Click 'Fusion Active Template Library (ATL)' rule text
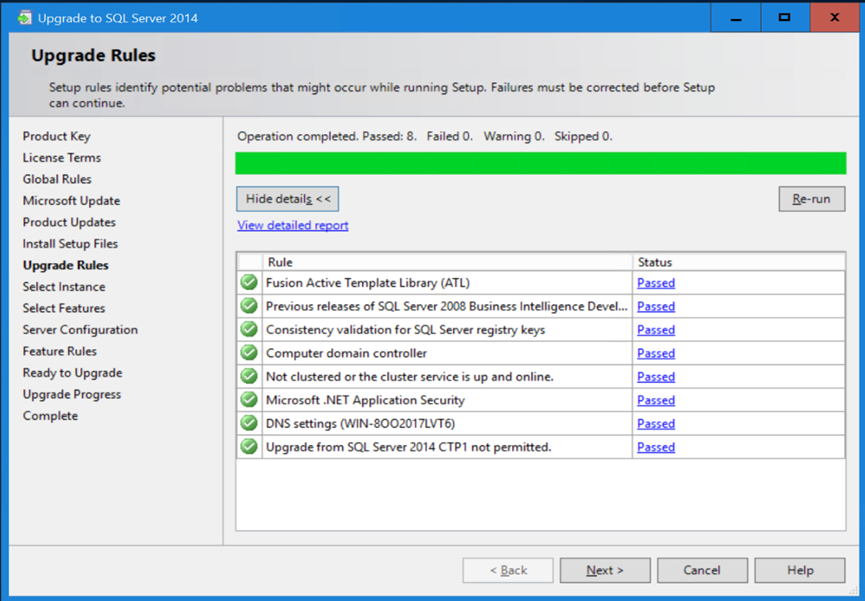 coord(368,283)
